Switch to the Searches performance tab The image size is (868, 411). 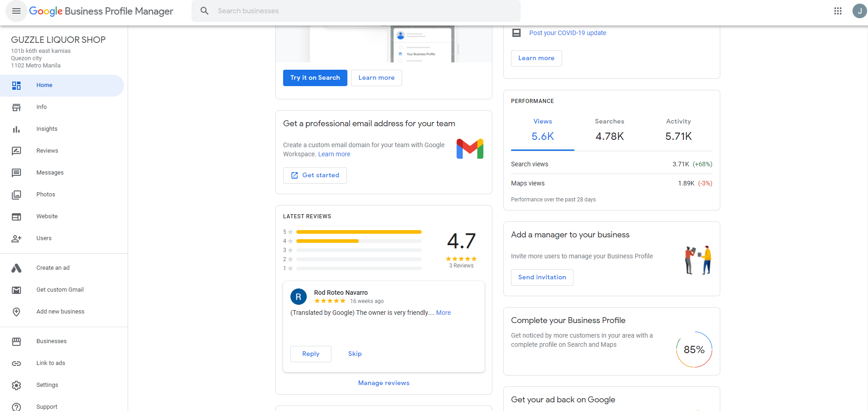click(609, 130)
